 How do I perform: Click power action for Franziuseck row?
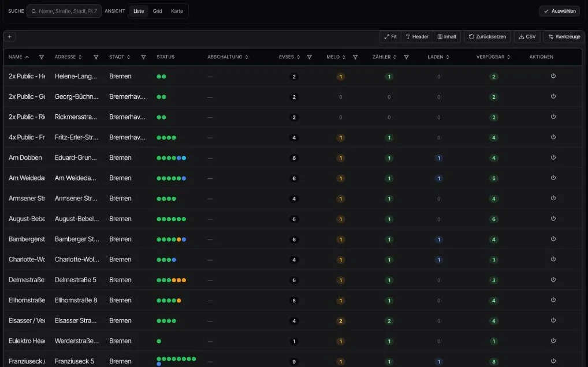click(553, 361)
